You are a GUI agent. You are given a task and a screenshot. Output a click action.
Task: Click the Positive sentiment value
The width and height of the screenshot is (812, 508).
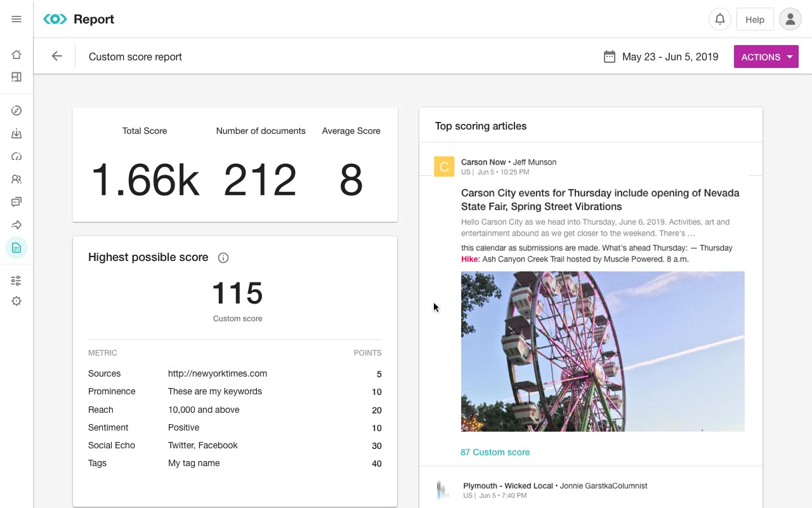coord(183,427)
